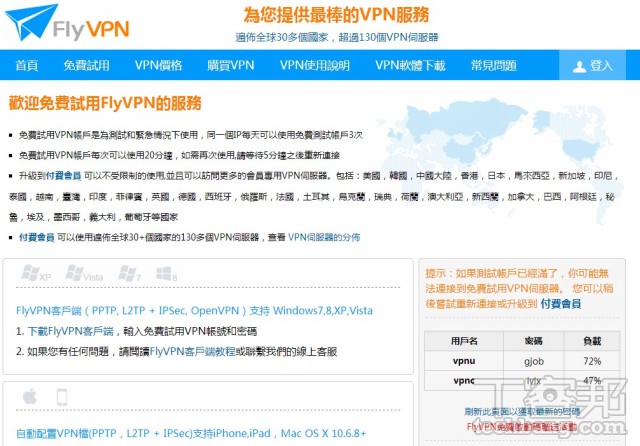Open the FlyVPN客戶端教程 link
The width and height of the screenshot is (640, 446).
(x=192, y=351)
